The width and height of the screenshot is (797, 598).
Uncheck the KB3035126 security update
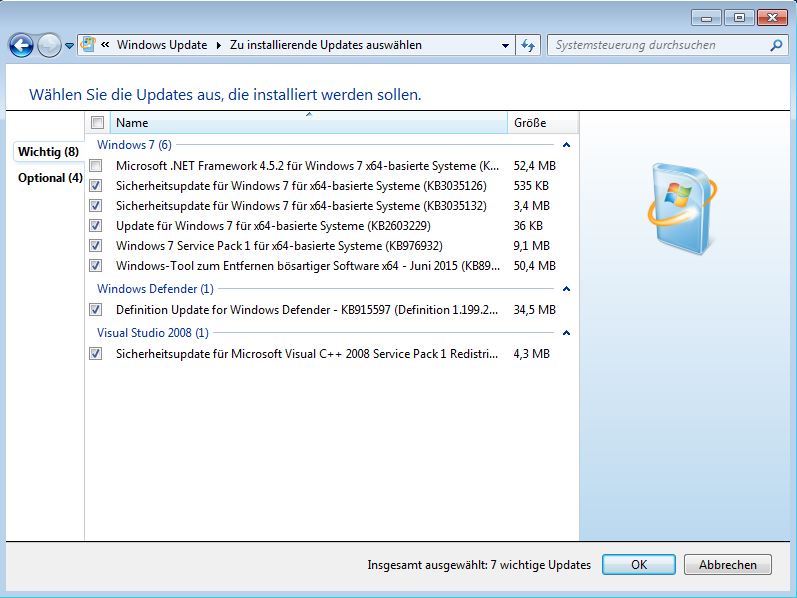tap(96, 186)
